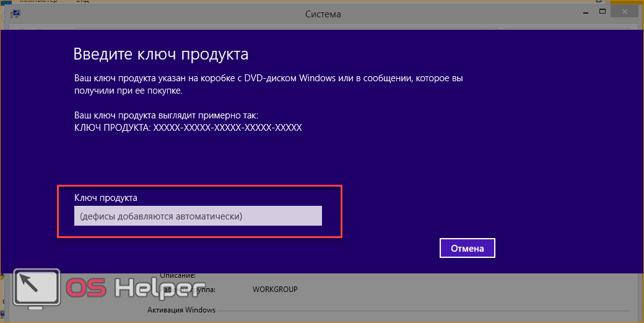Click the XXXXX-XXXXX sample key text

(227, 128)
